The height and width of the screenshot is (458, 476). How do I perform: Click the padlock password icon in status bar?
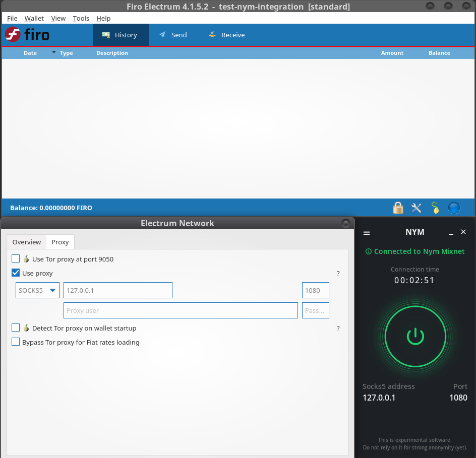[398, 208]
